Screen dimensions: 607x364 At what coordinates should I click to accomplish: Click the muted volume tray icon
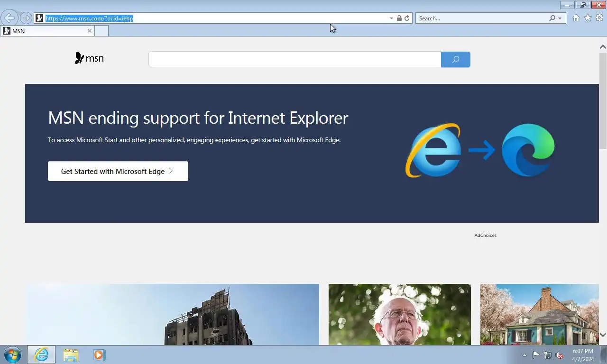pyautogui.click(x=559, y=355)
